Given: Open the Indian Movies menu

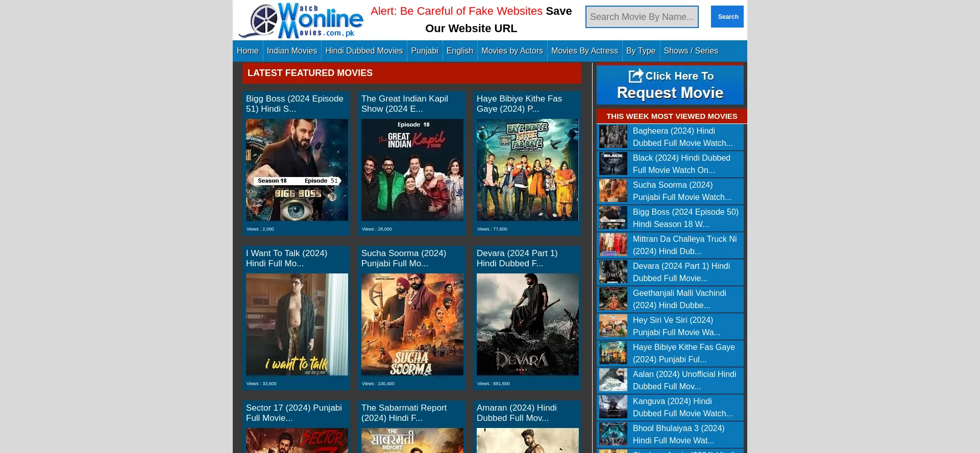Looking at the screenshot, I should (292, 51).
